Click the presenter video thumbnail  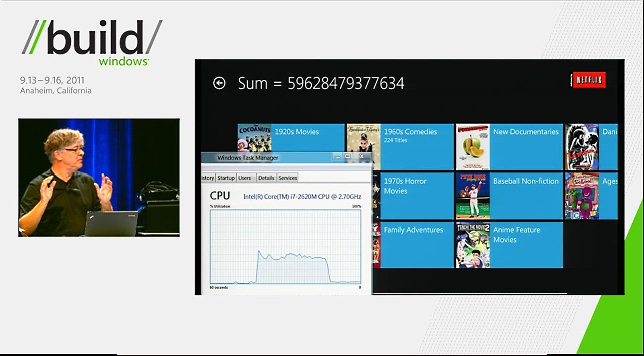pos(99,177)
